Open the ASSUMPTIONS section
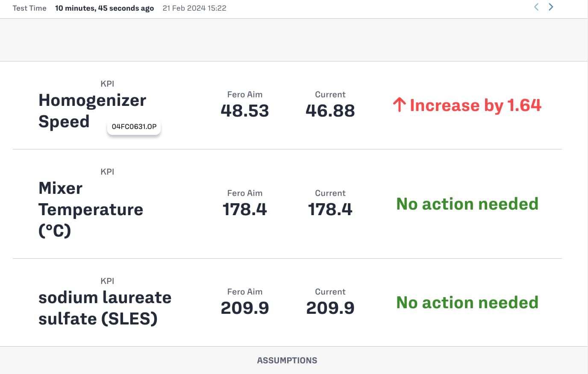Image resolution: width=588 pixels, height=374 pixels. click(x=287, y=360)
